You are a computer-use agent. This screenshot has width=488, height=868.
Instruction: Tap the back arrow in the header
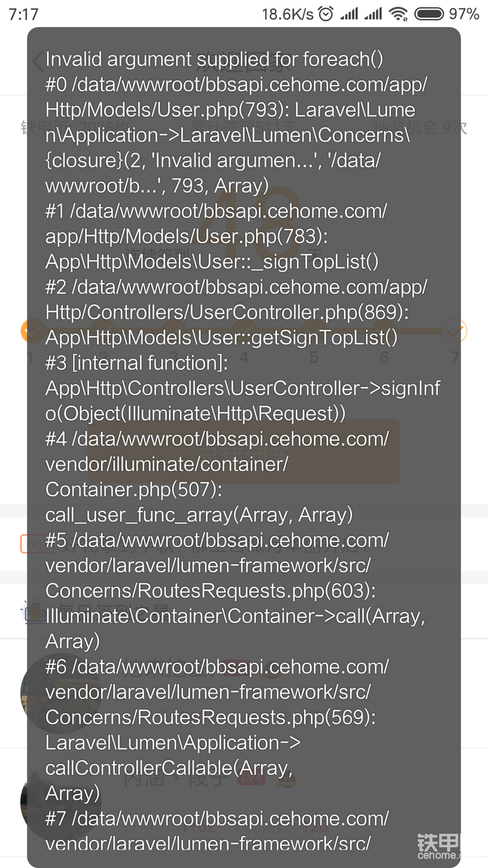point(38,60)
